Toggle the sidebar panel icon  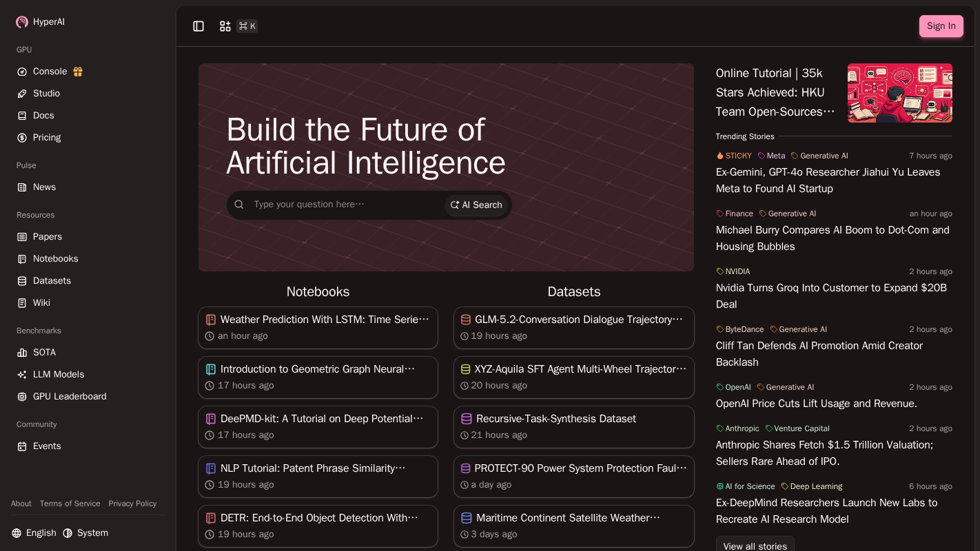(x=198, y=26)
